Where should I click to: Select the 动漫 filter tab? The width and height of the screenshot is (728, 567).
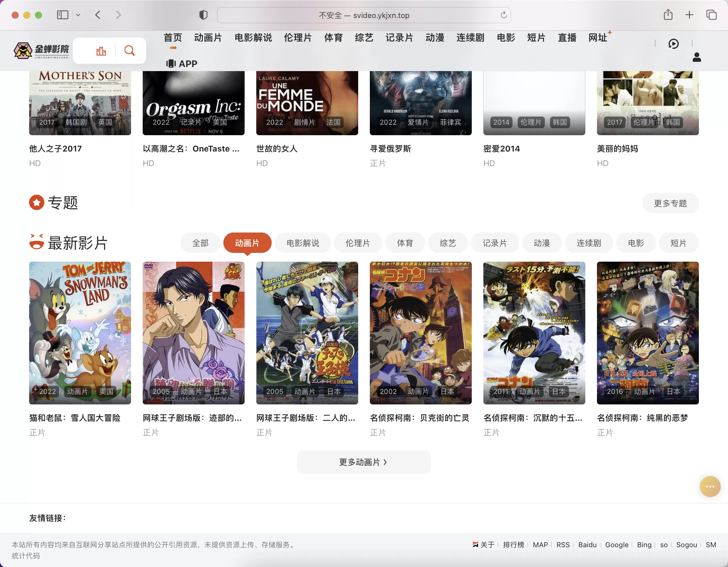(x=542, y=243)
